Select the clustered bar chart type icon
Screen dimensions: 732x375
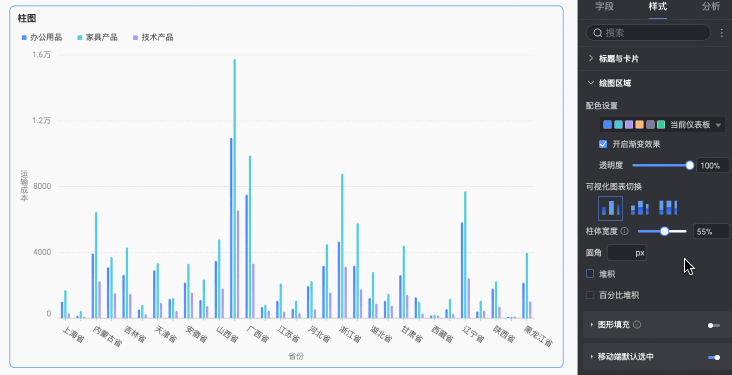point(611,208)
